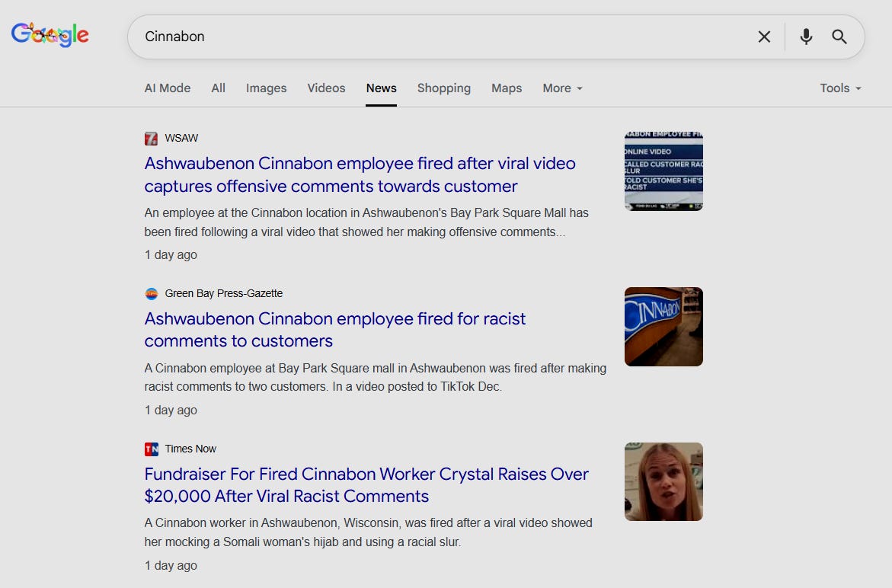Screen dimensions: 892x588
Task: Click Green Bay Press-Gazette source name
Action: pyautogui.click(x=223, y=293)
